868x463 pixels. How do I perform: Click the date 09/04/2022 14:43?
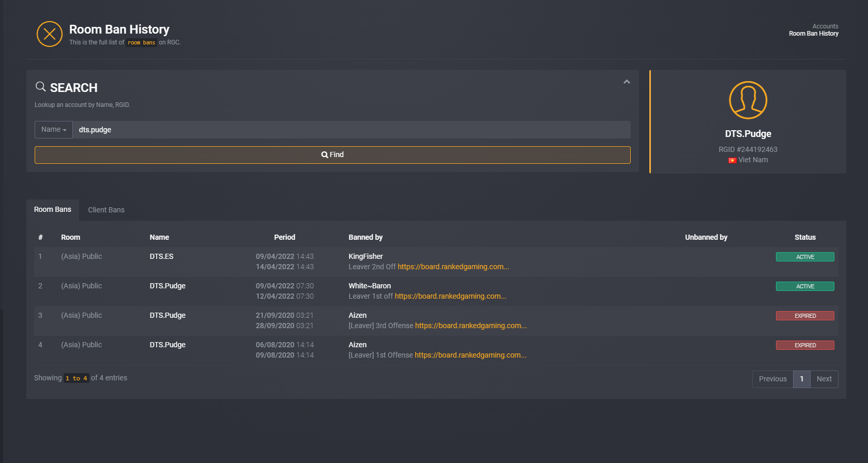click(284, 256)
